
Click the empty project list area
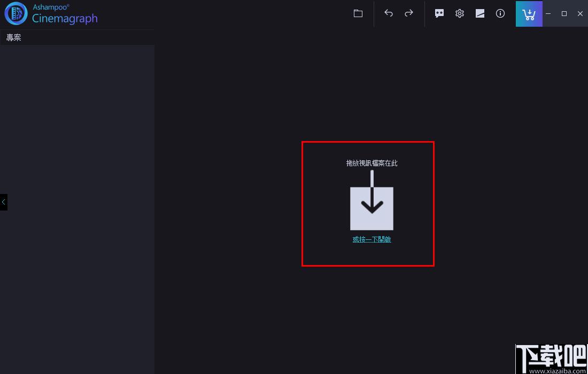tap(78, 209)
